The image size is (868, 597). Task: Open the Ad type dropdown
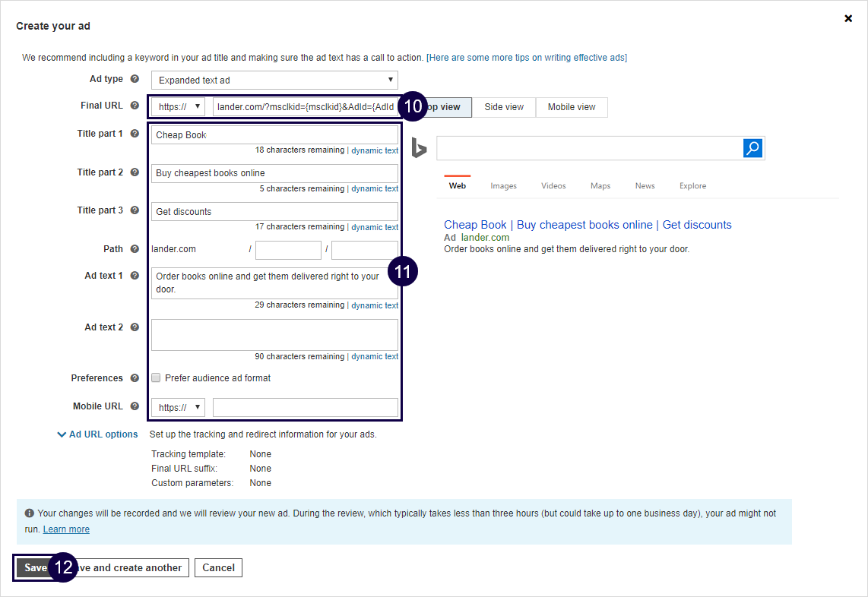[274, 80]
